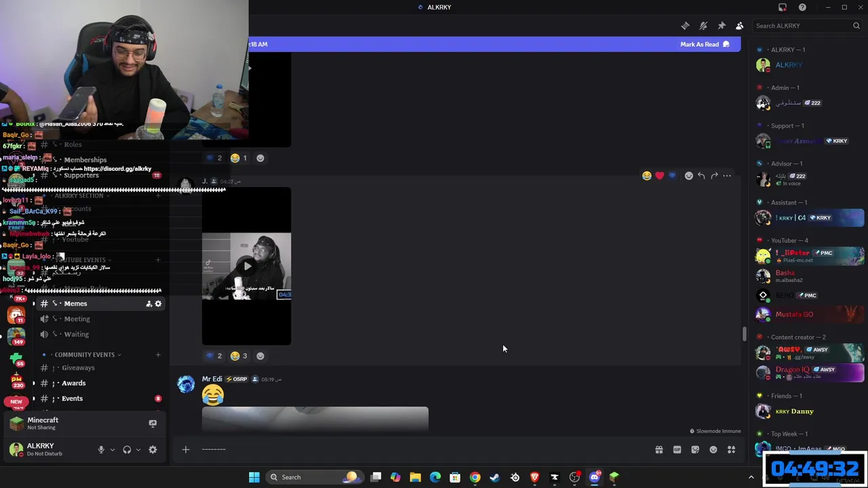Click chat scrollbar thumb
Screen dimensions: 868x488
click(745, 334)
